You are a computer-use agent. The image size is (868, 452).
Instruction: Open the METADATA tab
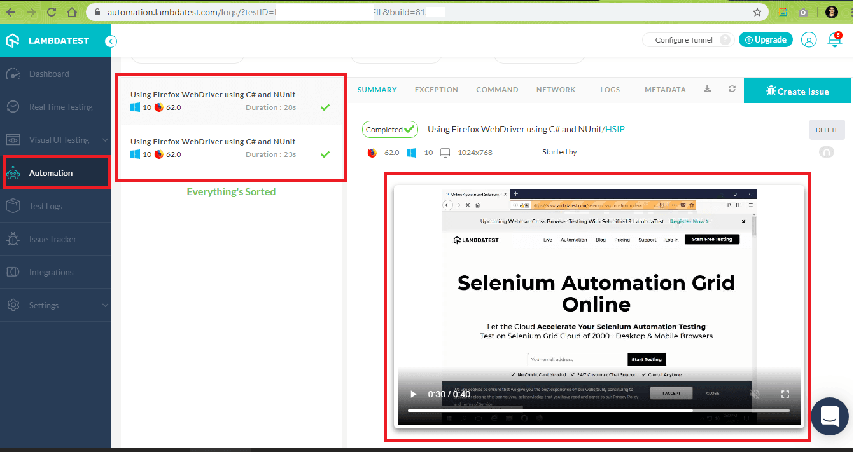pyautogui.click(x=665, y=90)
